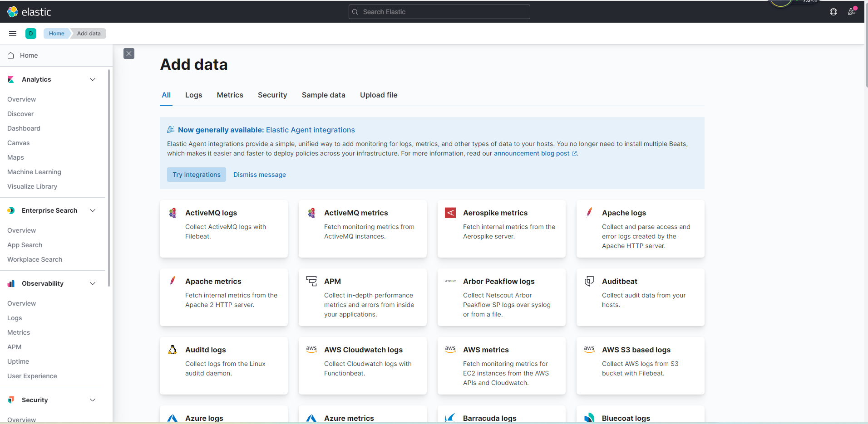Click the Observability icon

11,283
